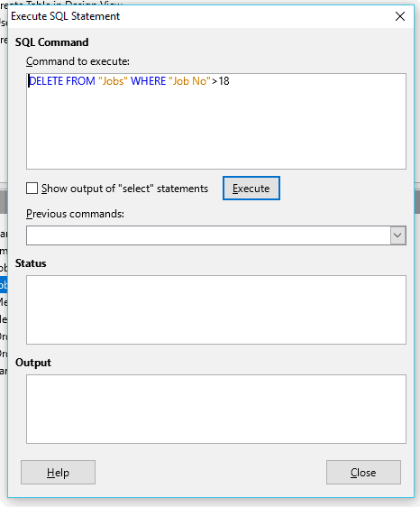Click the "Jobs" table name in the command
420x507 pixels.
coord(113,81)
